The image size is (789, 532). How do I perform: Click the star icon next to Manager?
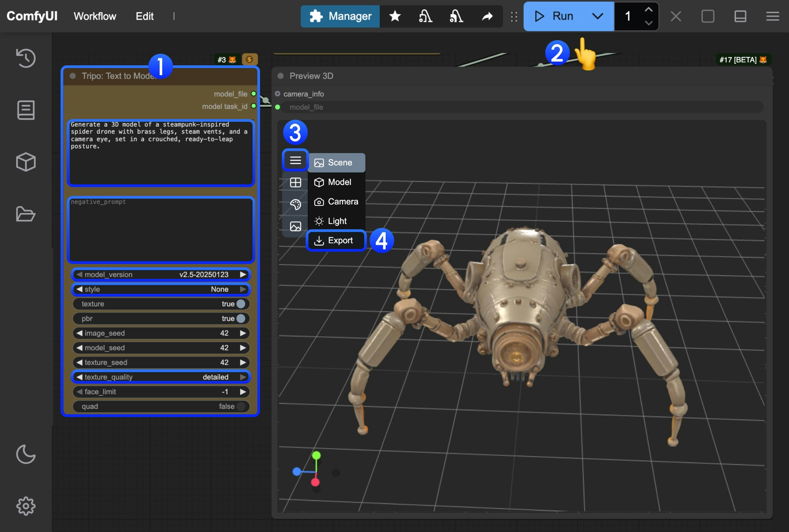tap(395, 16)
